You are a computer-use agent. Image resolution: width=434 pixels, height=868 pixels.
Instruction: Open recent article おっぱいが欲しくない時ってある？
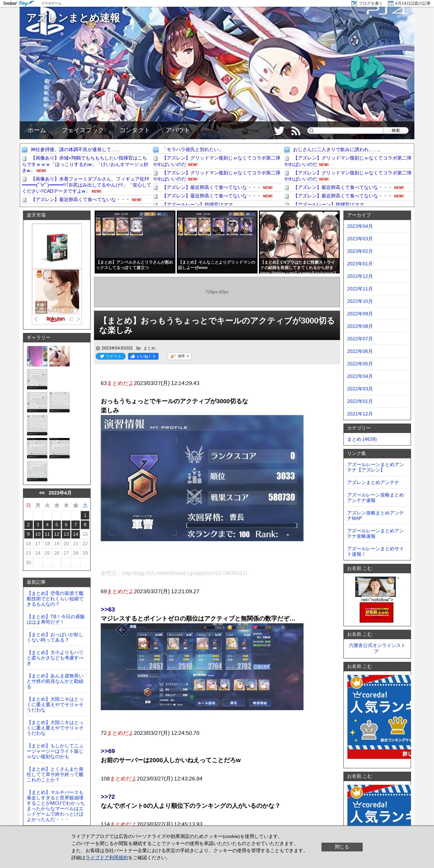55,637
